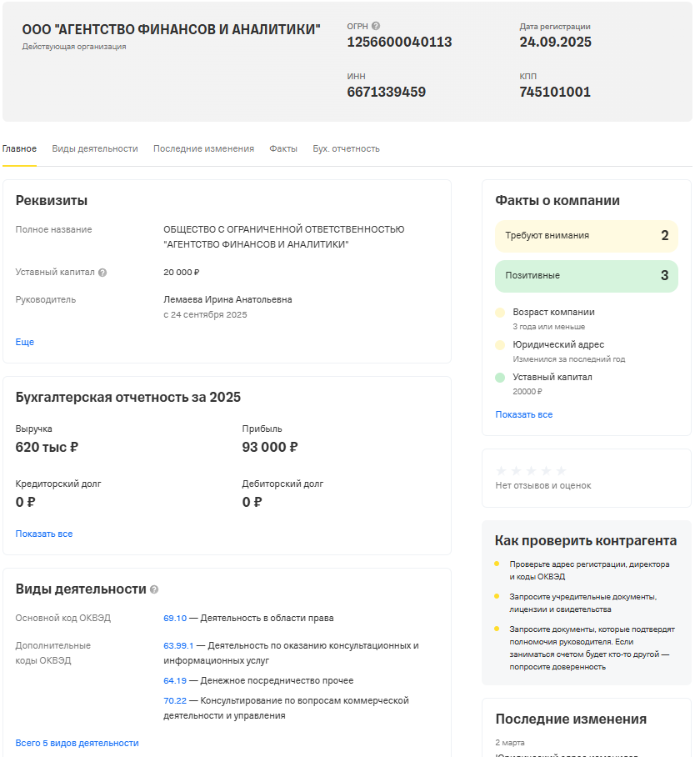
Task: Click the company title ООО "АГЕНТСТВО ФИНАНСОВ И АНАЛИТИКИ"
Action: [172, 29]
